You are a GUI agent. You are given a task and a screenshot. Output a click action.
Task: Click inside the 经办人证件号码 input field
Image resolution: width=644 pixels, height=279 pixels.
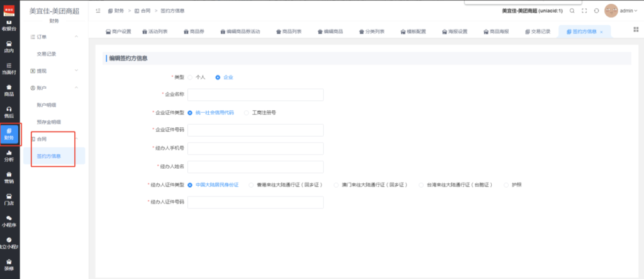pos(255,202)
